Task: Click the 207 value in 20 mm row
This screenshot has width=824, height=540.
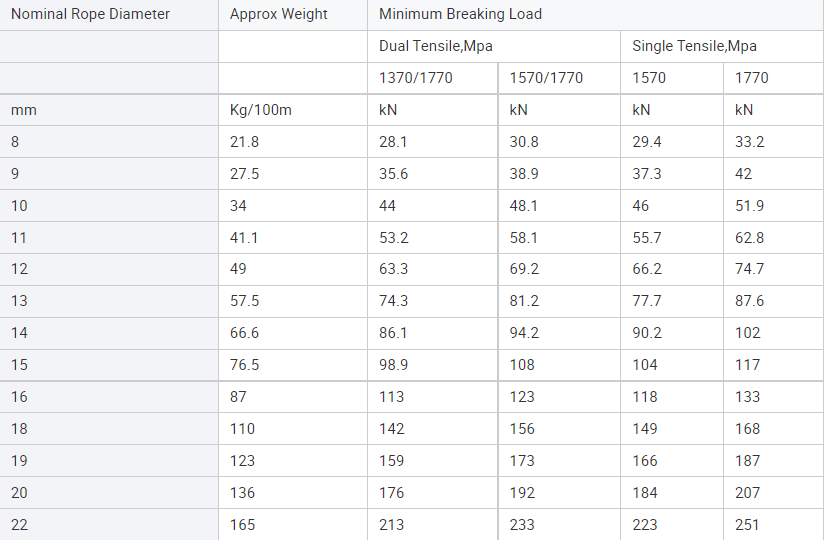Action: coord(748,493)
